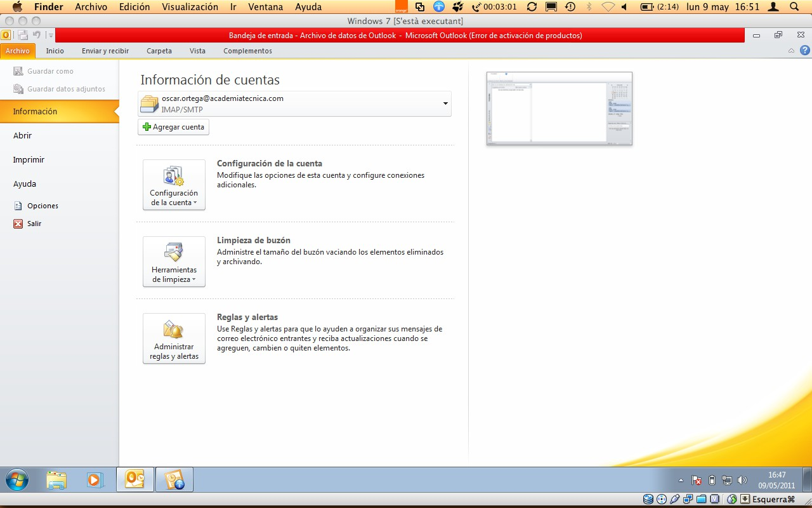Open the Abrir section in sidebar

tap(22, 135)
